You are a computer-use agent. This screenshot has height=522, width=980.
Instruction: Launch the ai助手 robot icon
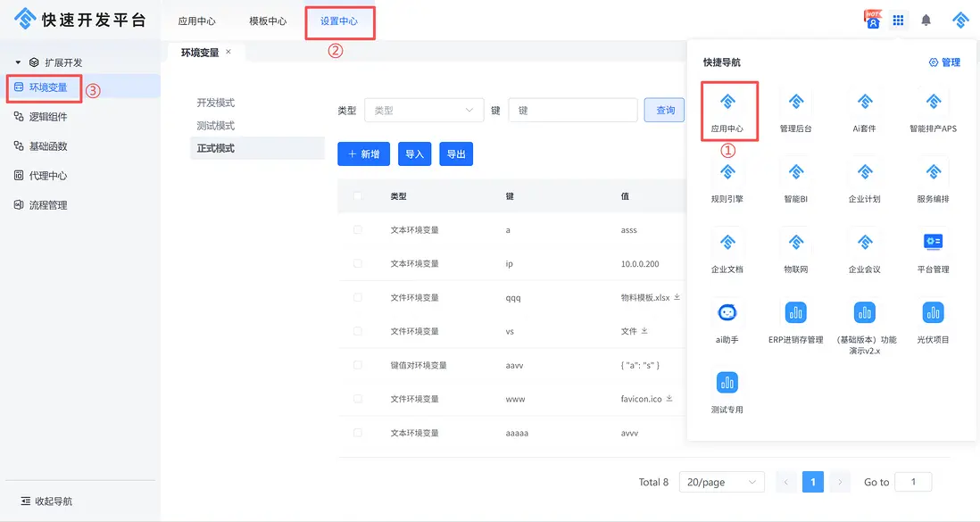pos(727,312)
